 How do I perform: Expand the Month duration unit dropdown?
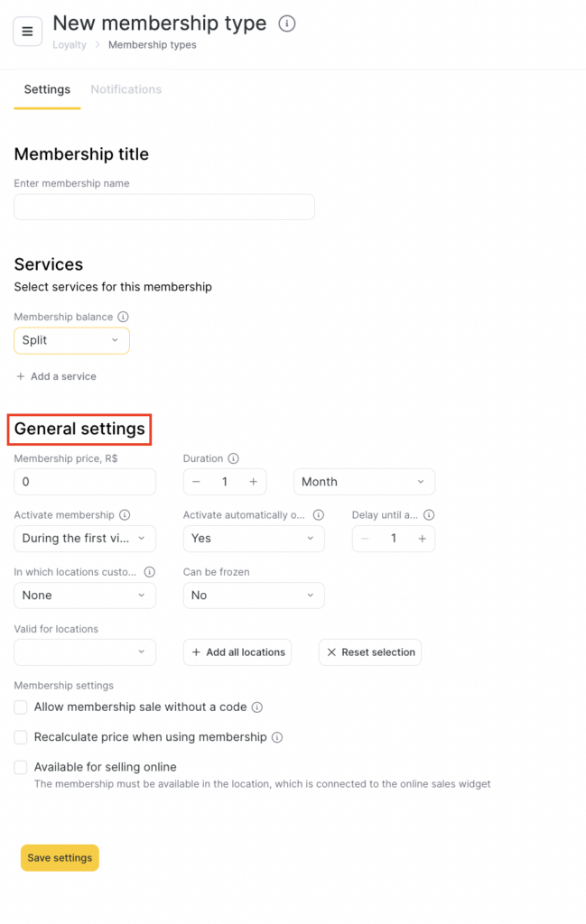pos(364,482)
